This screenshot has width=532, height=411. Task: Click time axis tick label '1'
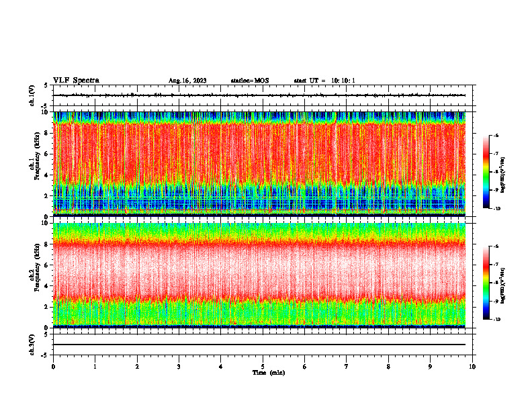(x=95, y=367)
